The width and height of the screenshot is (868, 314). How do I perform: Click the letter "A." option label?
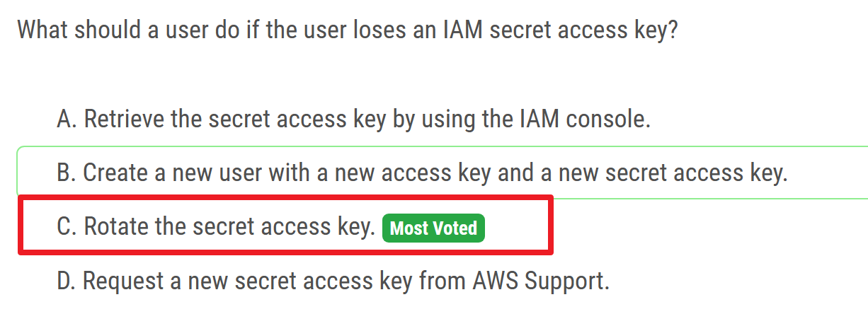coord(67,120)
